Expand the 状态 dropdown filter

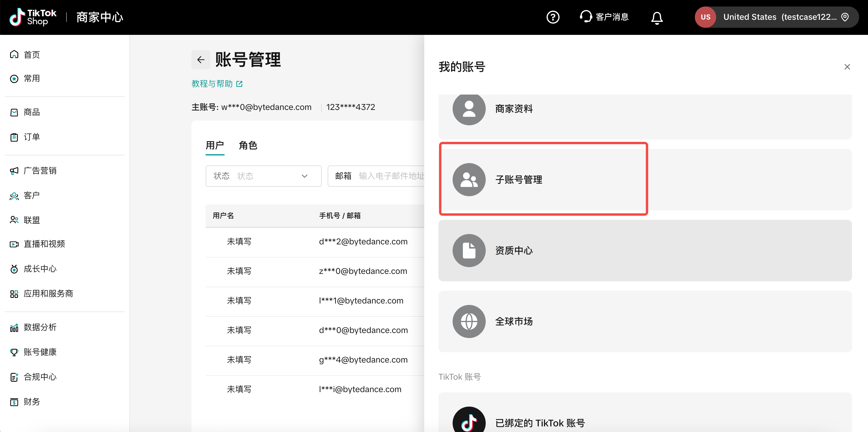(263, 176)
